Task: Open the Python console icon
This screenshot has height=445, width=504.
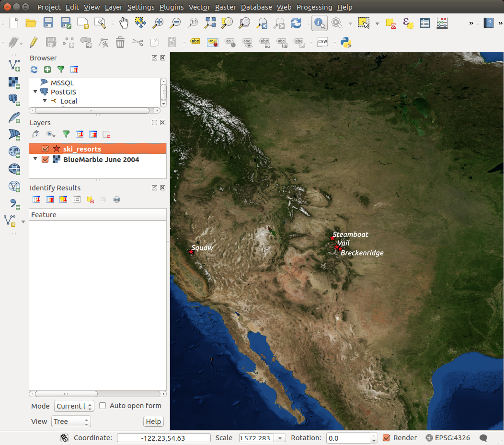Action: (x=346, y=42)
